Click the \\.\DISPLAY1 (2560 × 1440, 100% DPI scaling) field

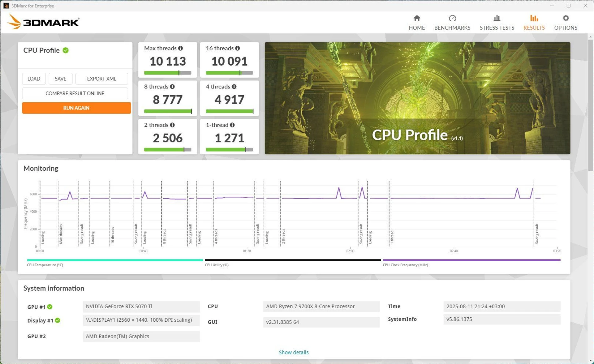pos(141,320)
